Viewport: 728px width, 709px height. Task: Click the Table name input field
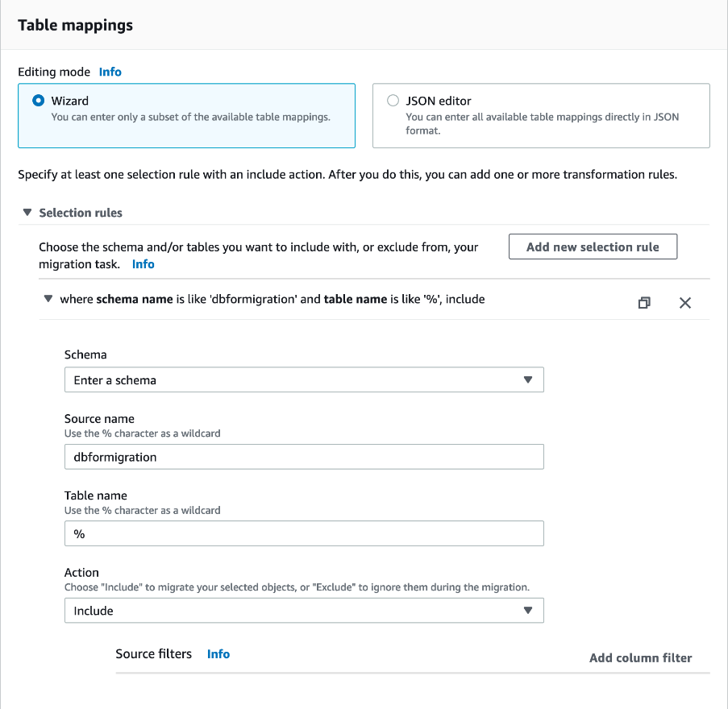pos(304,533)
